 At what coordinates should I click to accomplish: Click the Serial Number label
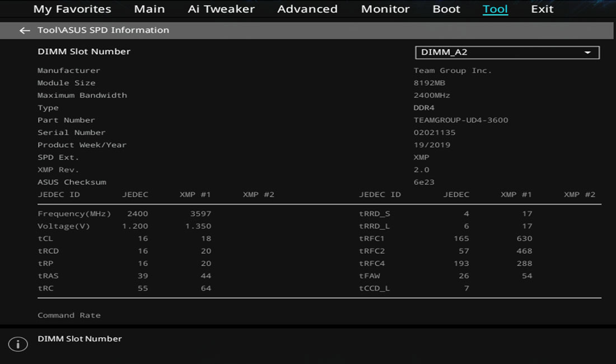pyautogui.click(x=72, y=133)
